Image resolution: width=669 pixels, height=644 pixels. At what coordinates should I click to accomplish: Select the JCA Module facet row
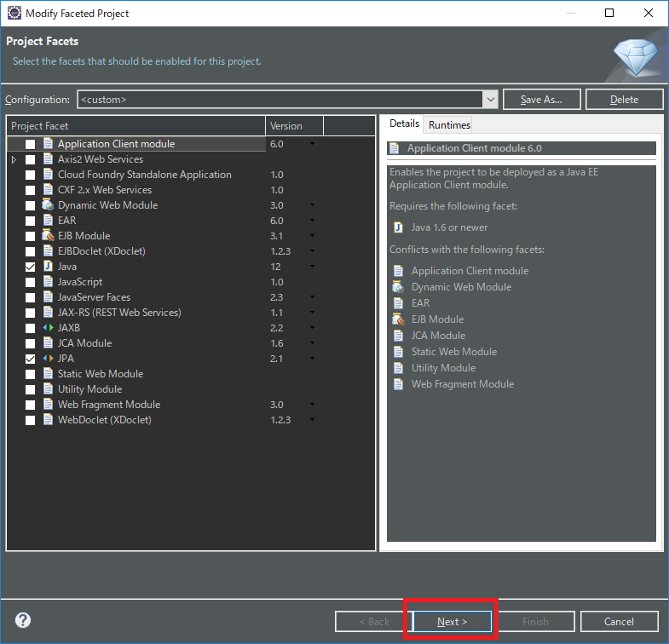[x=191, y=343]
